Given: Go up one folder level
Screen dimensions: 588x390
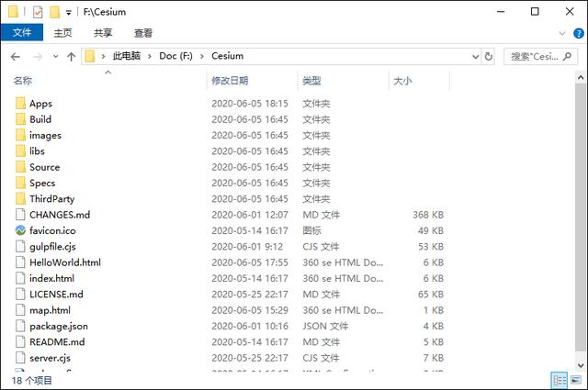Looking at the screenshot, I should pyautogui.click(x=71, y=57).
